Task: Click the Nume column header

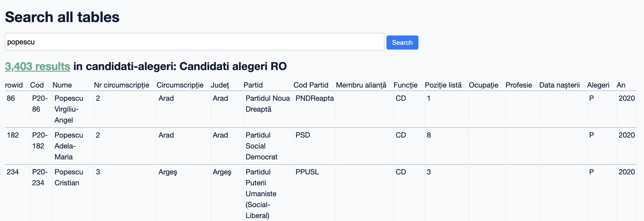Action: (62, 85)
